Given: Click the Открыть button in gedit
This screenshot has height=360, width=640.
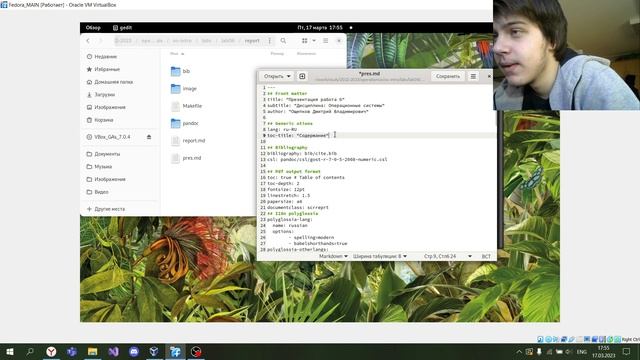Looking at the screenshot, I should tap(273, 76).
